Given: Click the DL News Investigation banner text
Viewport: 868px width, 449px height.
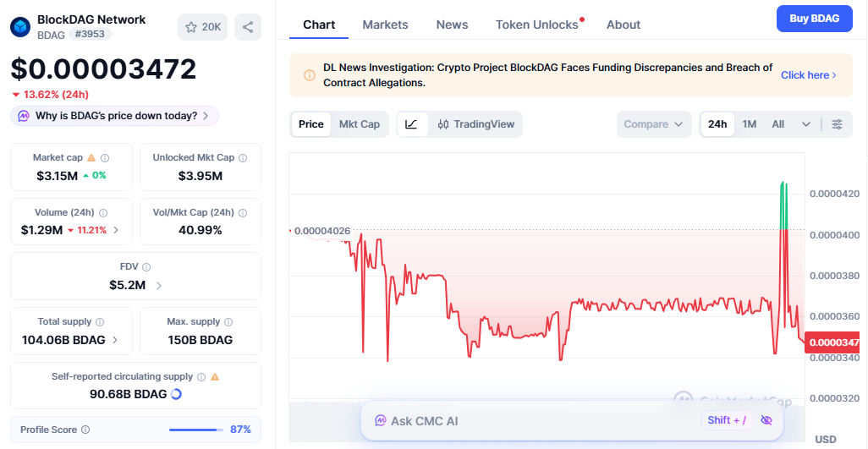Looking at the screenshot, I should tap(548, 75).
